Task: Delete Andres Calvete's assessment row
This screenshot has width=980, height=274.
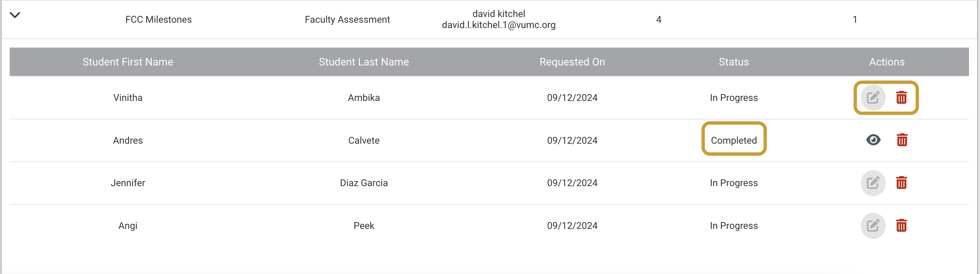Action: point(902,140)
